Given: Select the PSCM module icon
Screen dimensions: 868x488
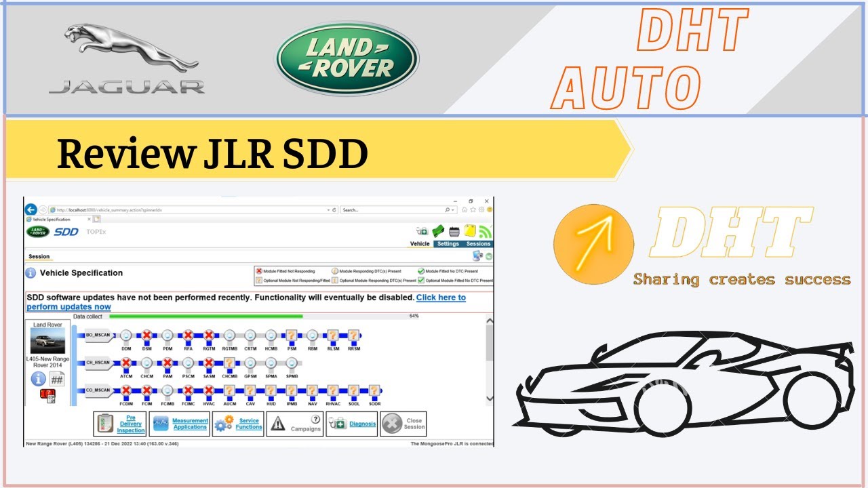Looking at the screenshot, I should tap(188, 363).
